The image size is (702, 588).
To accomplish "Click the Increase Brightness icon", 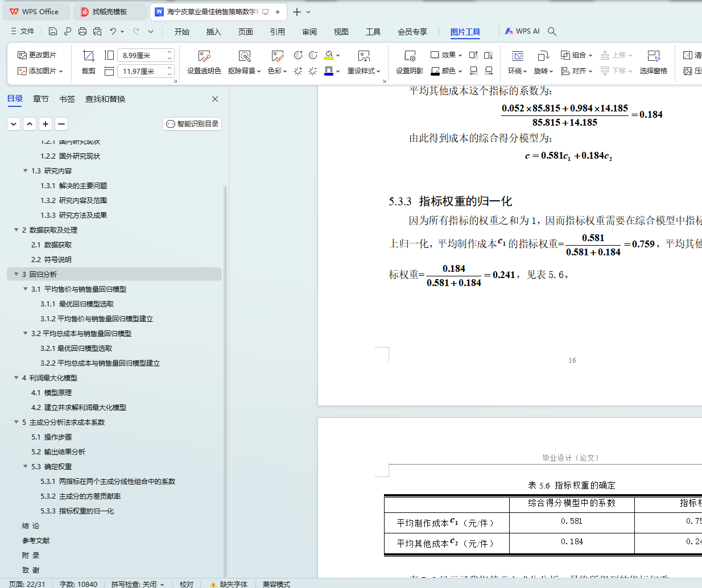I will [x=298, y=71].
